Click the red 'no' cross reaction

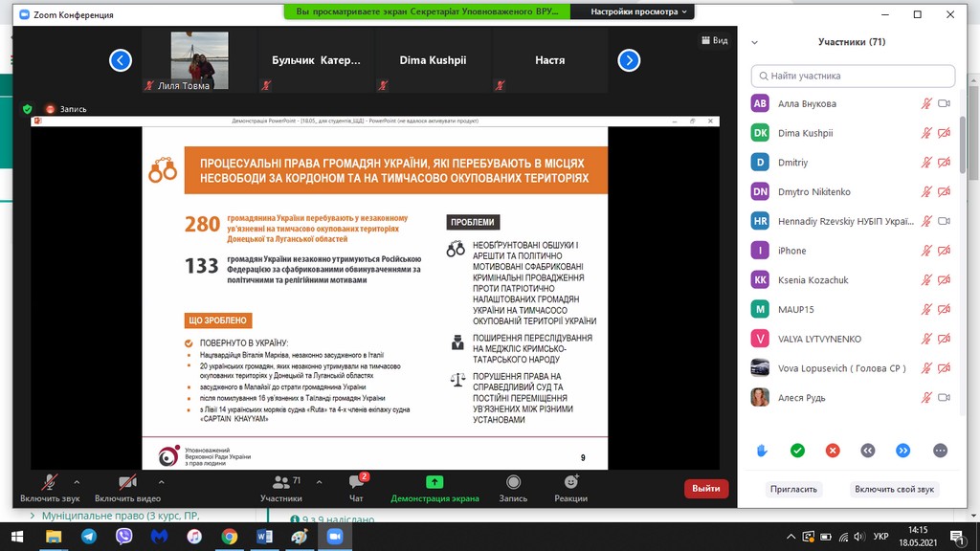[x=833, y=451]
